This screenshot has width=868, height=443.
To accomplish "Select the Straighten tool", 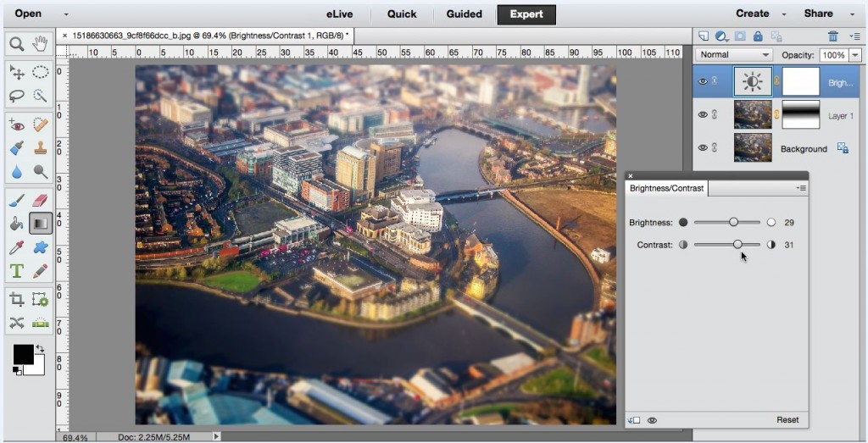I will tap(40, 323).
